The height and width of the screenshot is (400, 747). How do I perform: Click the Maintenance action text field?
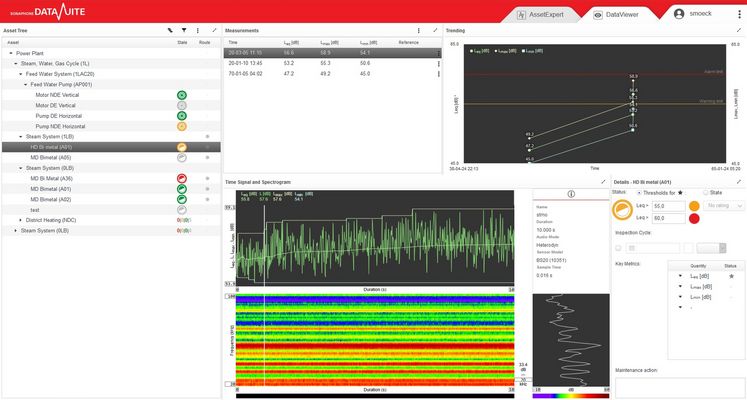click(x=676, y=384)
